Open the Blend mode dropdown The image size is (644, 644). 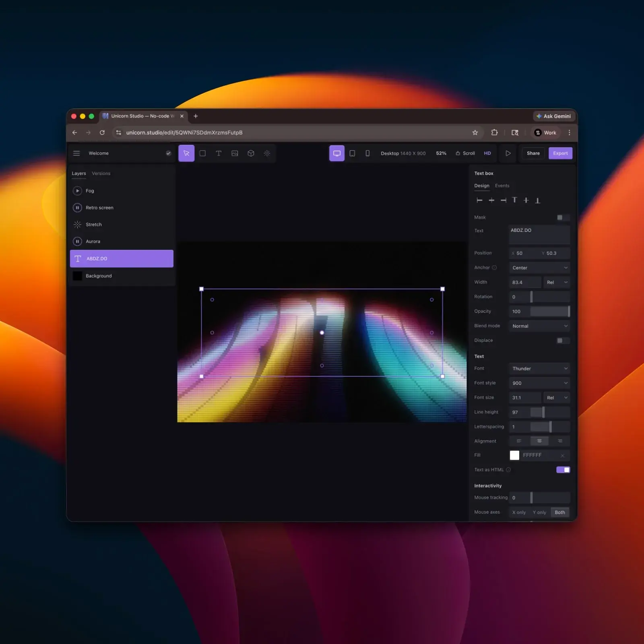539,326
